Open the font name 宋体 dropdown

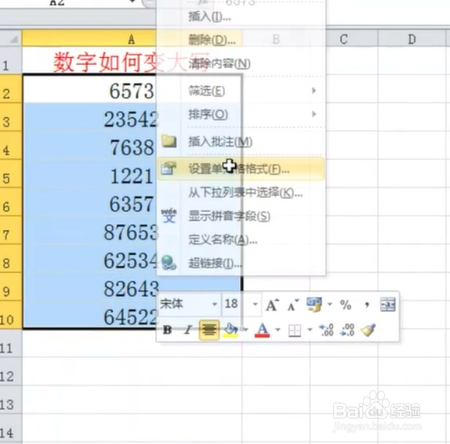coord(215,304)
